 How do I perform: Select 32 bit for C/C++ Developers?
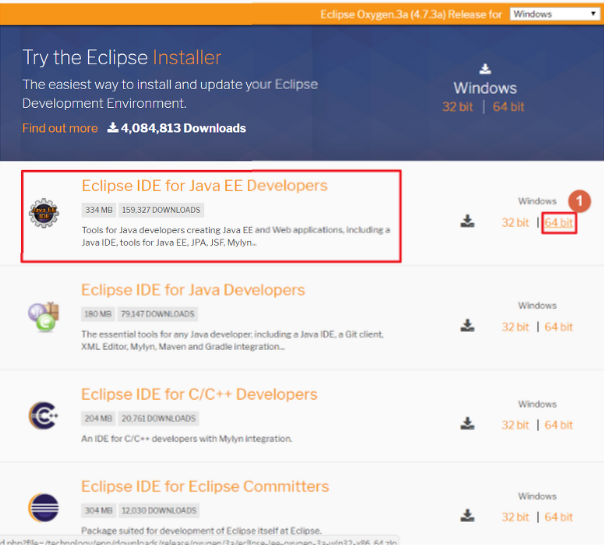coord(515,425)
